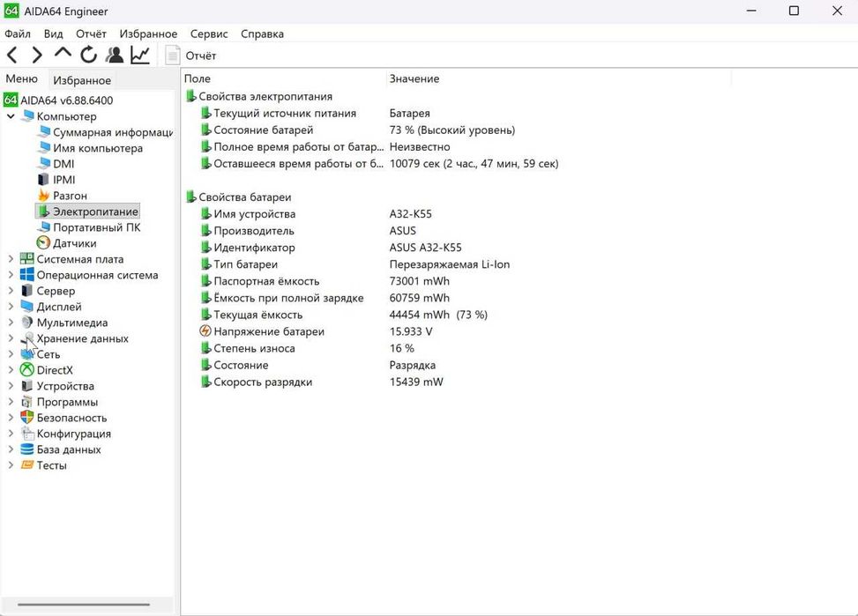Expand the Мультимедиа tree node
Screen dimensions: 858x616
(11, 323)
